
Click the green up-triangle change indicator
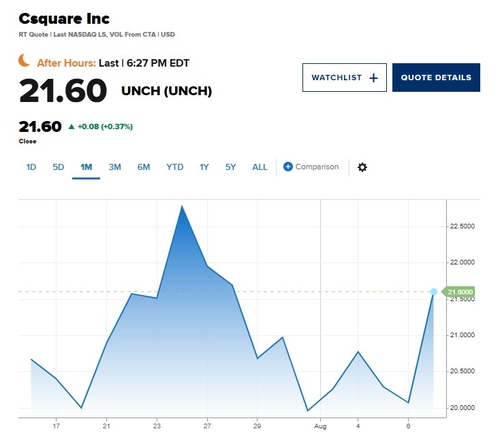click(71, 126)
